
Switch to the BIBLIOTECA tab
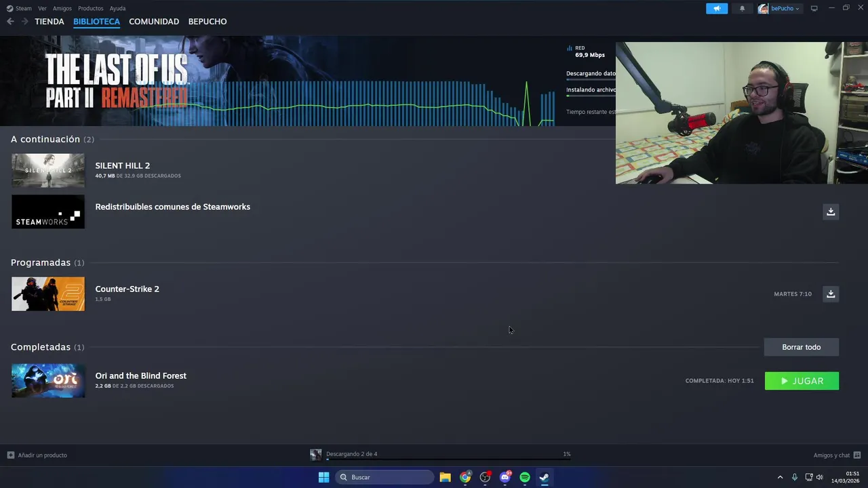click(x=96, y=22)
